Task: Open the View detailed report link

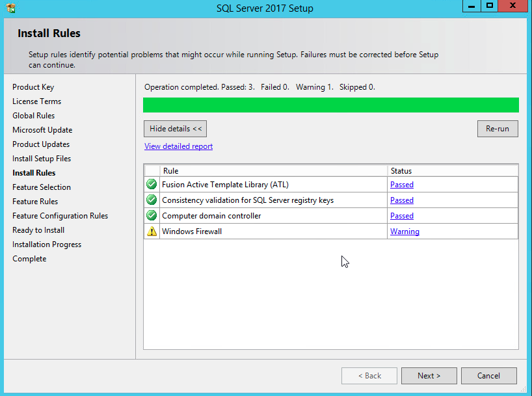Action: (x=178, y=146)
